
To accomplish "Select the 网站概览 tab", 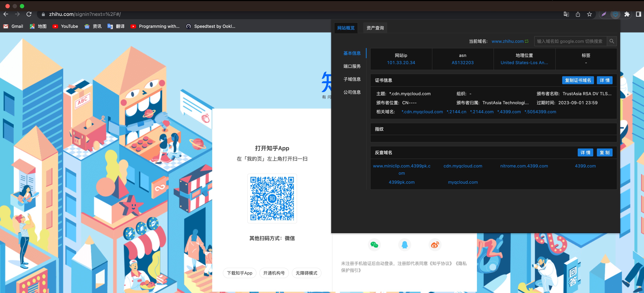I will [346, 28].
